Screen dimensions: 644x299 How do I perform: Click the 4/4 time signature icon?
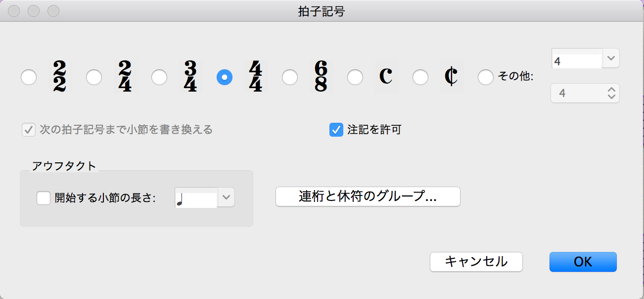256,77
